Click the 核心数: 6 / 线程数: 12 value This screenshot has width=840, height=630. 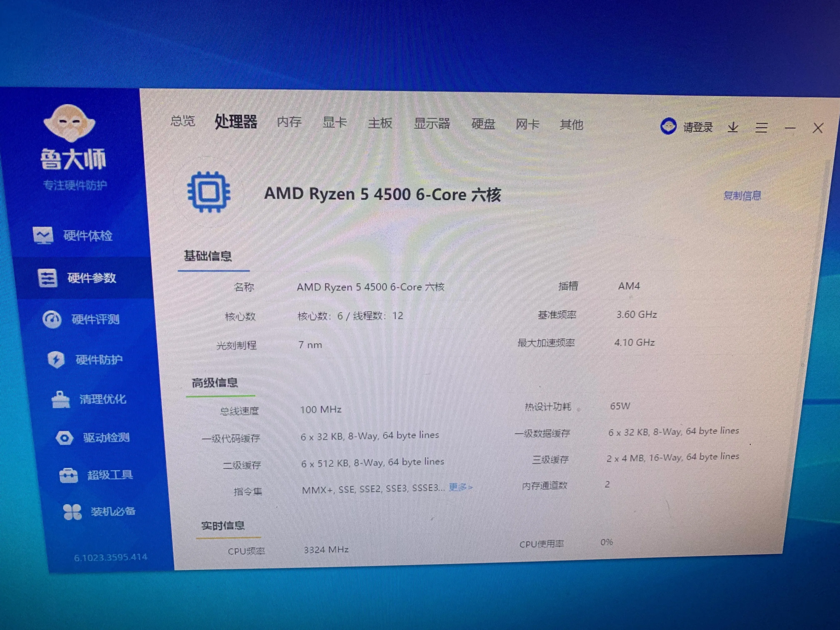pos(350,316)
